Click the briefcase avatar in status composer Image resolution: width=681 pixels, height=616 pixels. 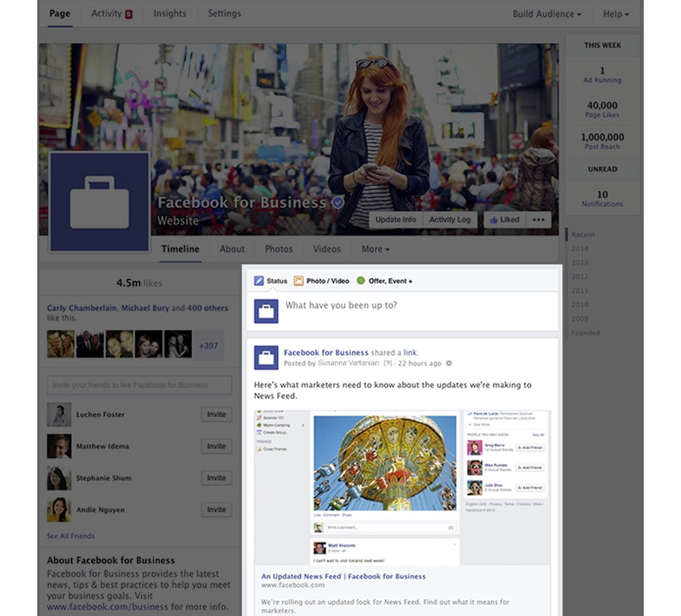click(x=266, y=311)
